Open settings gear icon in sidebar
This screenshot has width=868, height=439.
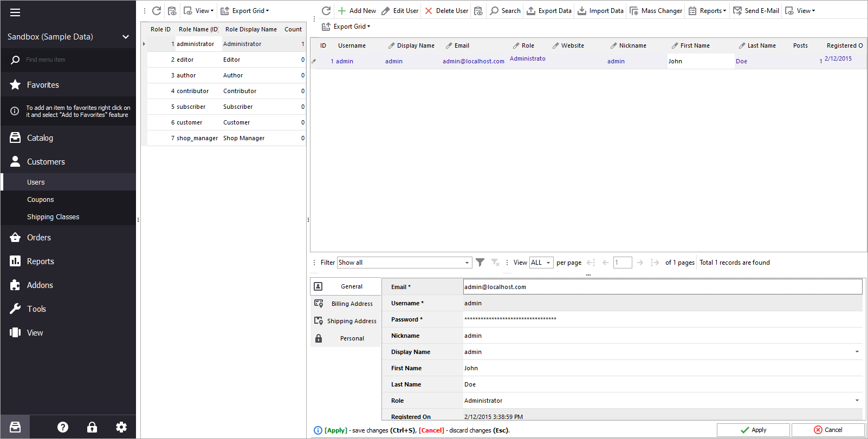121,427
